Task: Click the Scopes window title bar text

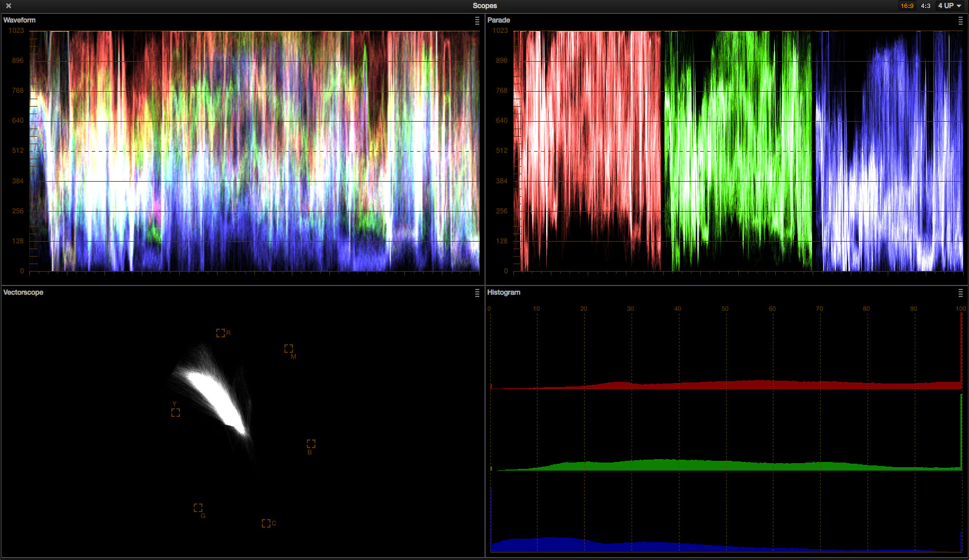Action: click(x=484, y=6)
